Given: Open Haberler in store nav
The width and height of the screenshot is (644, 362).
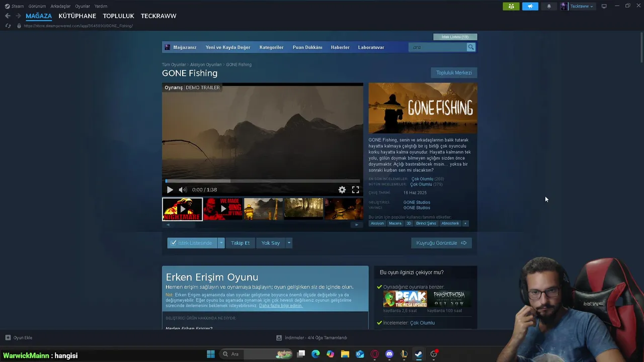Looking at the screenshot, I should (340, 47).
